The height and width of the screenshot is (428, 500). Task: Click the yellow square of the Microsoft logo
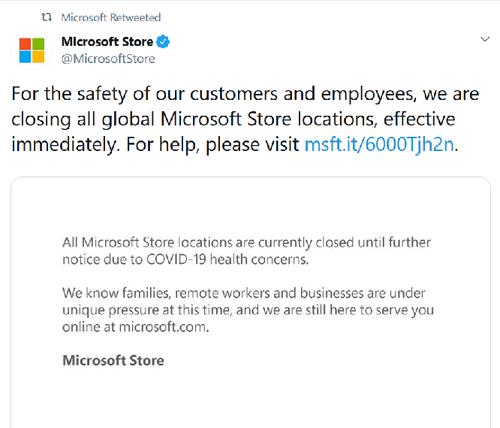pyautogui.click(x=38, y=57)
